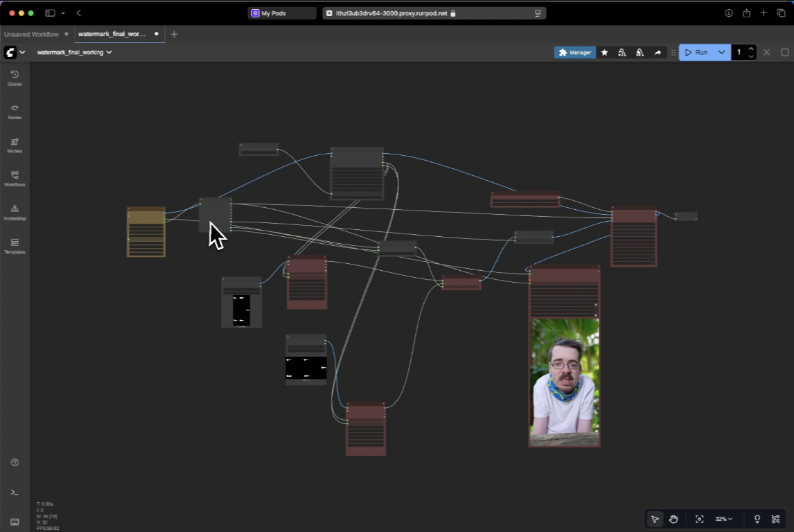Open the 32% zoom level dropdown
Viewport: 794px width, 532px height.
point(723,519)
